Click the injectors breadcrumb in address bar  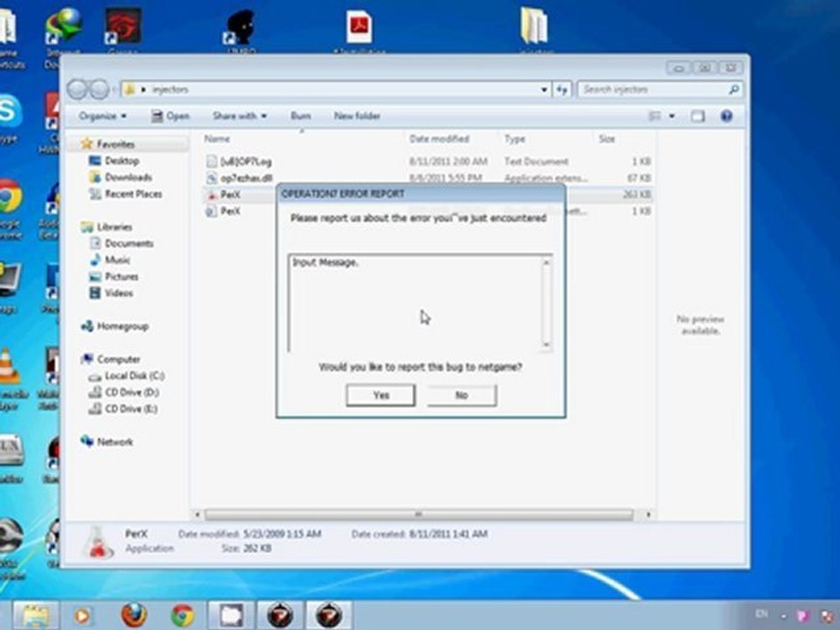click(171, 89)
